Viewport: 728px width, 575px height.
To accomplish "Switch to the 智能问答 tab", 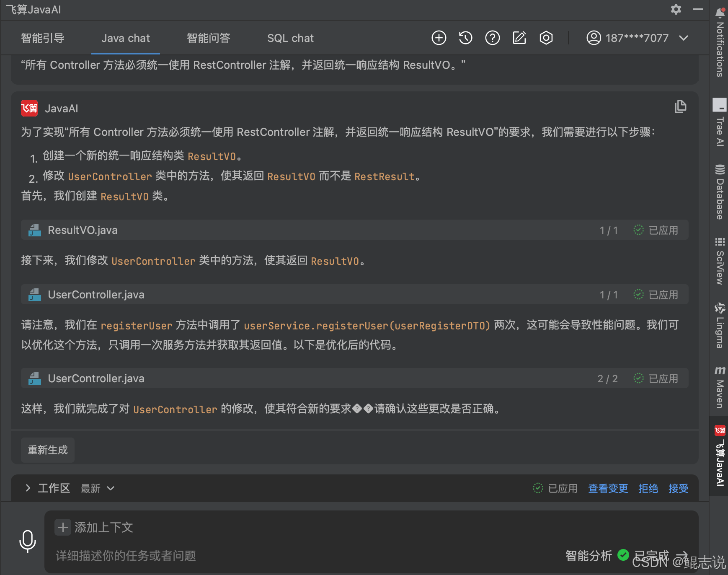I will (209, 38).
